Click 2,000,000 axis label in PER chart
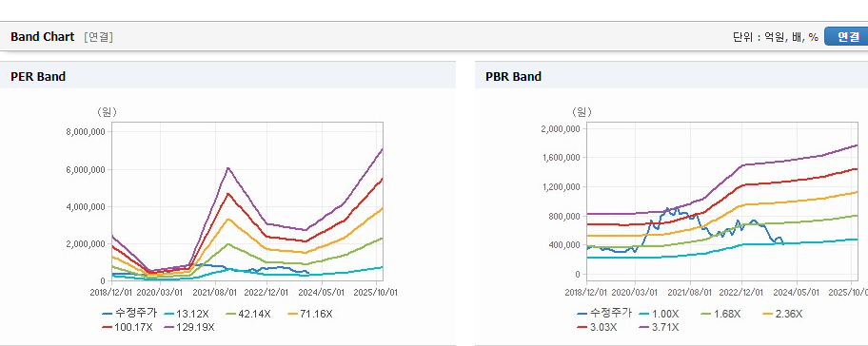Viewport: 868px width, 346px height. click(x=87, y=243)
